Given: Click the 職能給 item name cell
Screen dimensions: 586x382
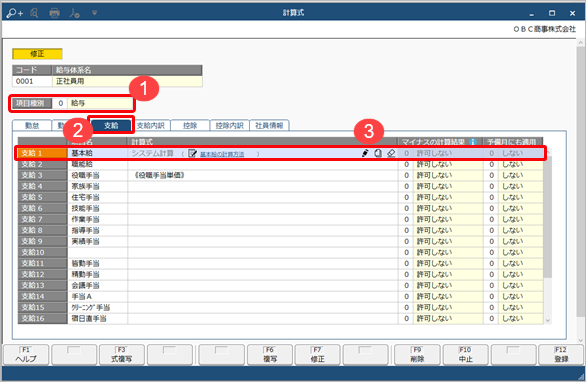Looking at the screenshot, I should tap(98, 164).
